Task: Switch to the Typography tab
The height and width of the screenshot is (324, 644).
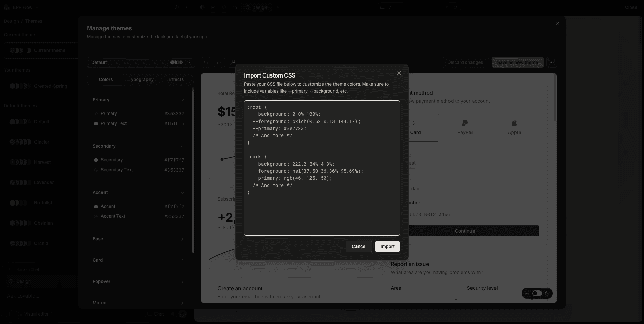Action: click(141, 79)
